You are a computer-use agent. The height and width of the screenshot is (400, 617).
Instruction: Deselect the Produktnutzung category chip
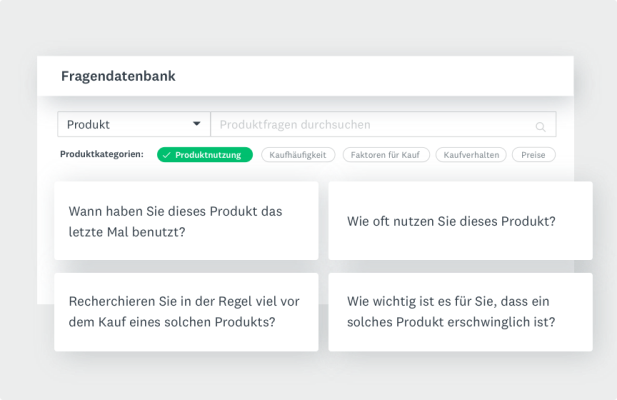click(204, 155)
